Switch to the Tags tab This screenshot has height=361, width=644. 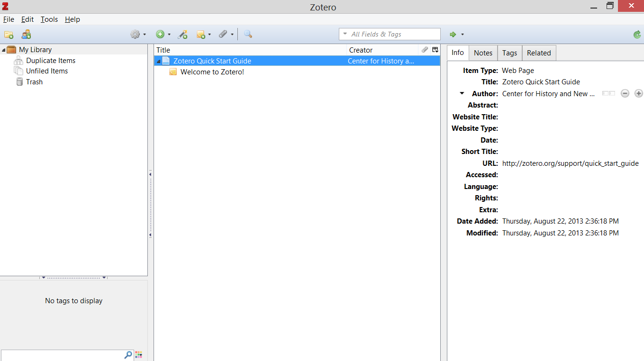[x=510, y=53]
